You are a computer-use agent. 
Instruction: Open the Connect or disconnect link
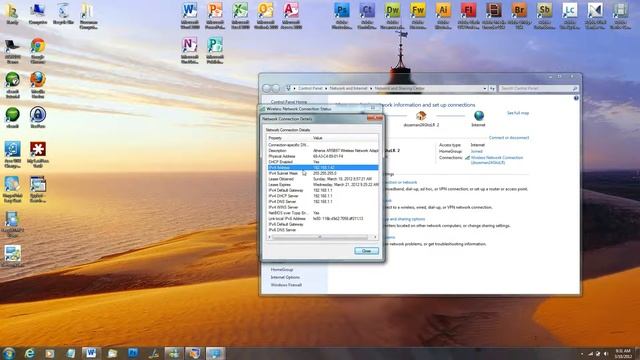[x=509, y=138]
